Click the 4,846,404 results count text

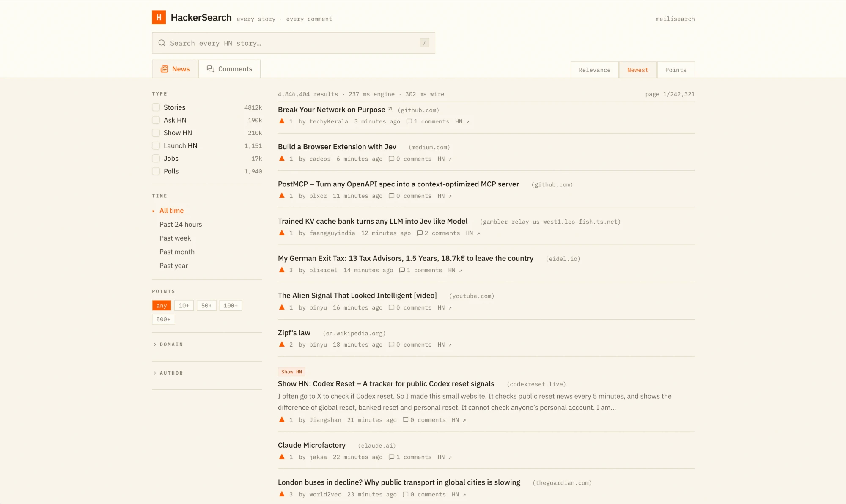[x=308, y=94]
